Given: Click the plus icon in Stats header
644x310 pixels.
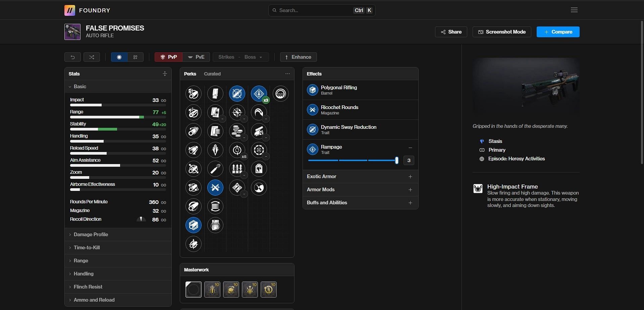Looking at the screenshot, I should pos(165,74).
